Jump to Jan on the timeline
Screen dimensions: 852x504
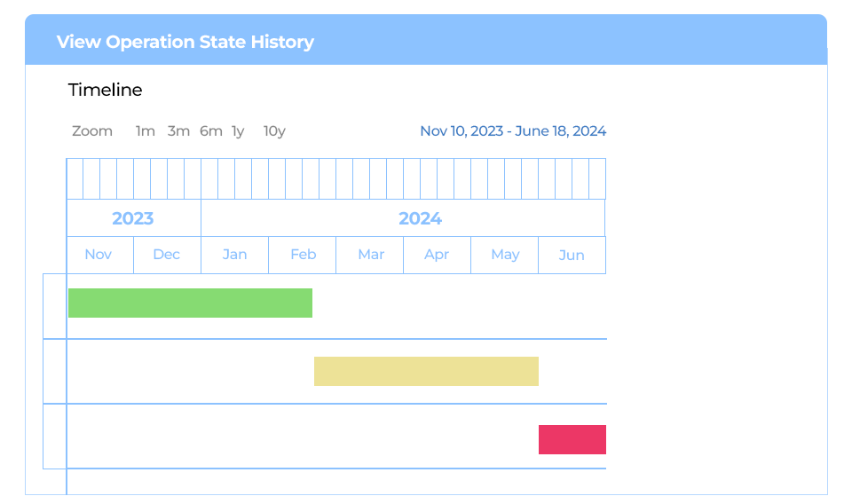[235, 255]
